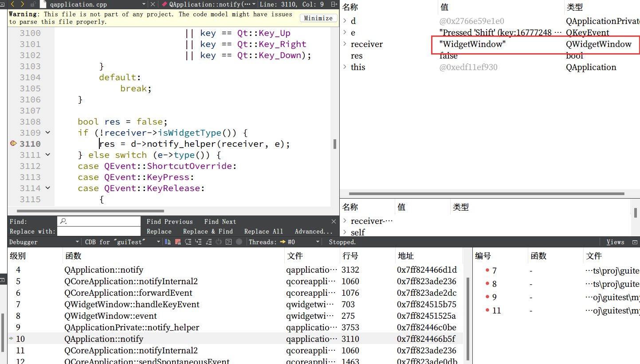Toggle operate-by-instruction mode
Viewport: 640px width, 364px height.
tap(229, 242)
